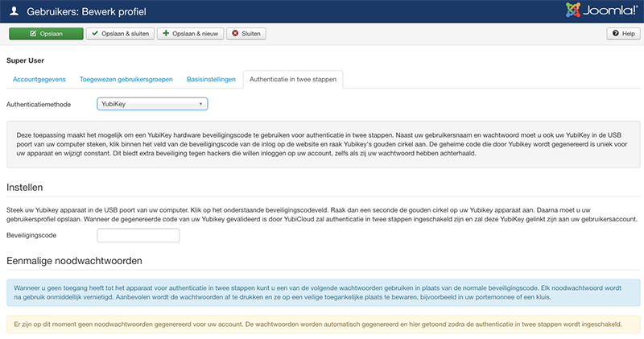Switch to the Accountgegevens tab

click(x=39, y=80)
